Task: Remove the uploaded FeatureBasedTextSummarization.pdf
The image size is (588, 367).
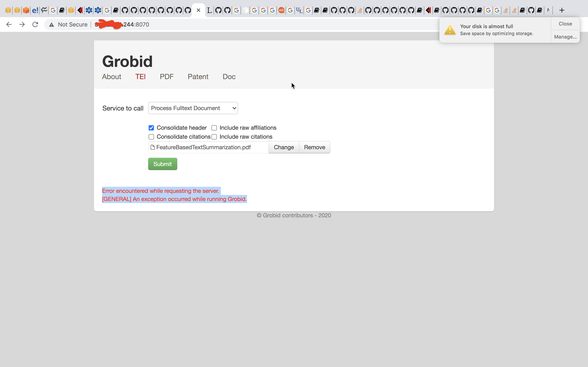Action: (x=314, y=147)
